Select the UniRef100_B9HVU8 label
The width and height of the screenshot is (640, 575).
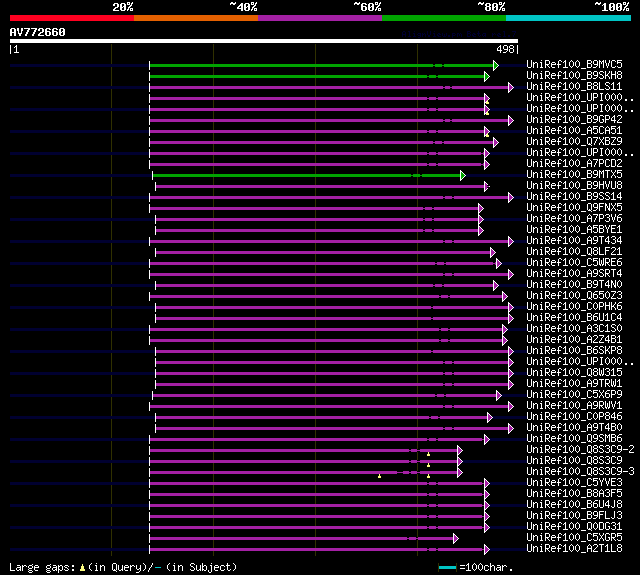click(x=574, y=186)
